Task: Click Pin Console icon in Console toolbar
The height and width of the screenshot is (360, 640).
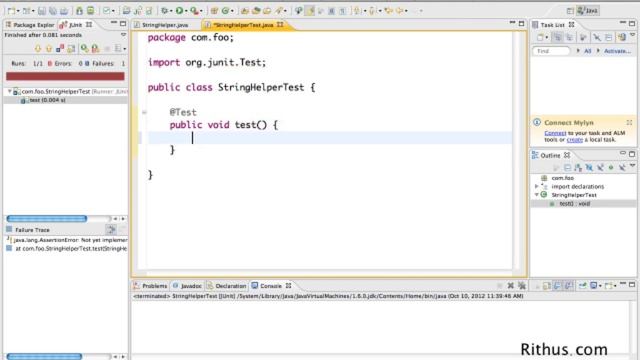Action: pyautogui.click(x=582, y=285)
